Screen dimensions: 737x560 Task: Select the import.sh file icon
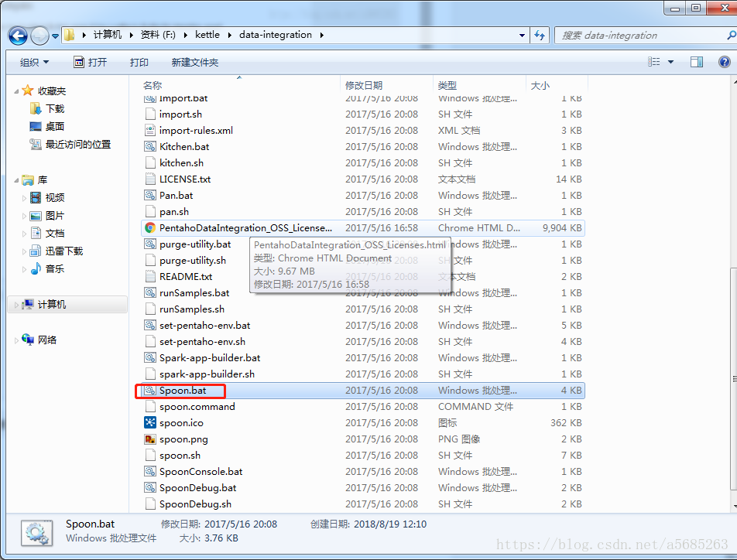tap(150, 114)
